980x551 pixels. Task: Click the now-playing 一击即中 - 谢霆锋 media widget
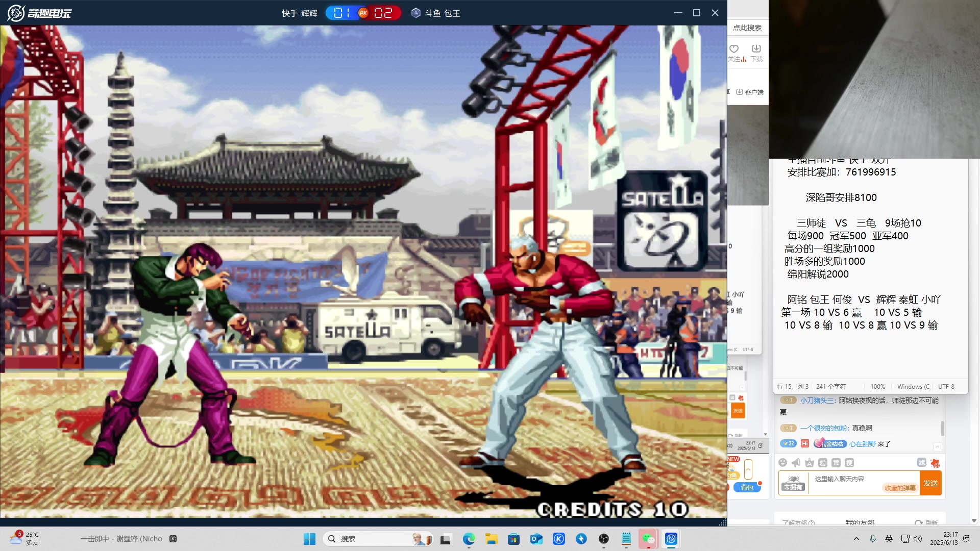(129, 539)
